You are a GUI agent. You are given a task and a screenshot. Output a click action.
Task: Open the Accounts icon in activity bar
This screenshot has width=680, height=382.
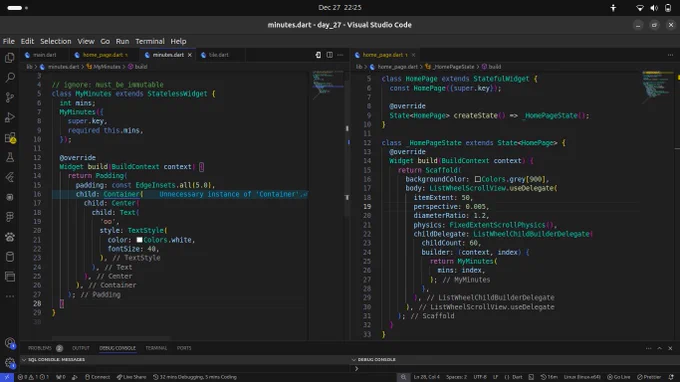10,343
